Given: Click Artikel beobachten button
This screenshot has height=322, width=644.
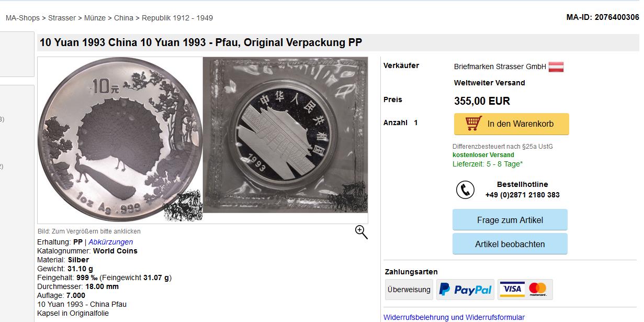Looking at the screenshot, I should pos(510,244).
